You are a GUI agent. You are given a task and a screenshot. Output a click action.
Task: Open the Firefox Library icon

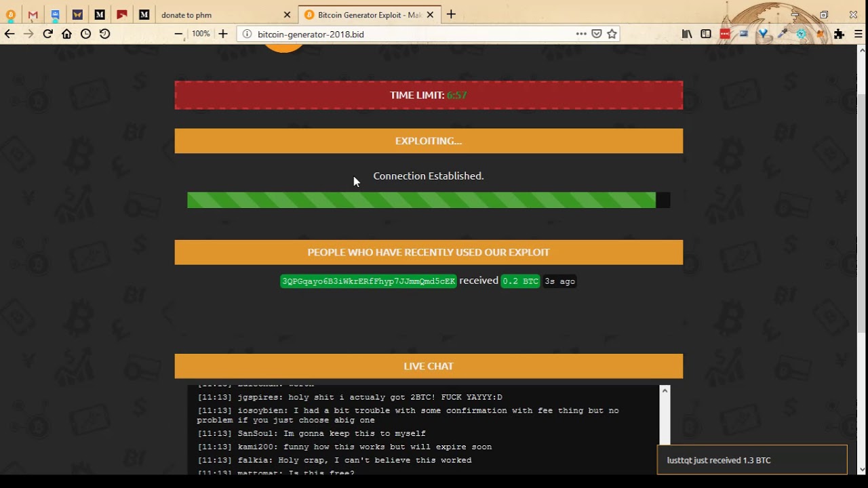point(687,34)
